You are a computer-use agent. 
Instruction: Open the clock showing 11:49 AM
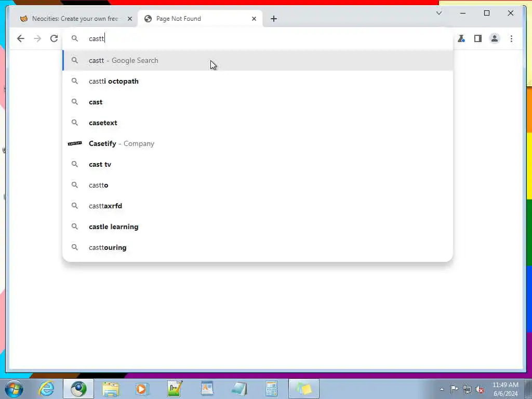click(x=505, y=389)
